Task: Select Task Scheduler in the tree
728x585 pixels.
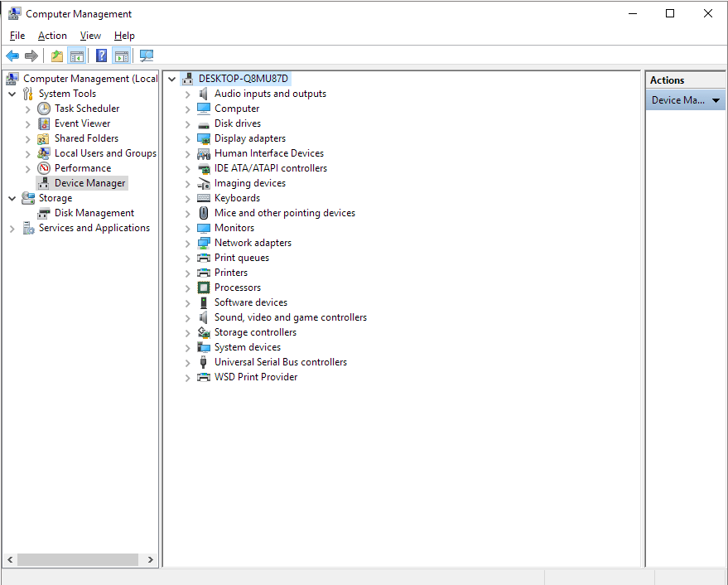Action: (86, 109)
